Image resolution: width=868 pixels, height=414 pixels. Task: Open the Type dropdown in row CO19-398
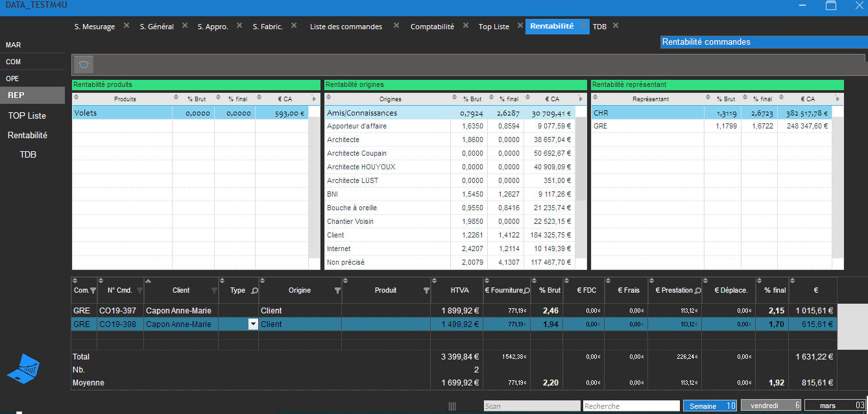point(253,324)
